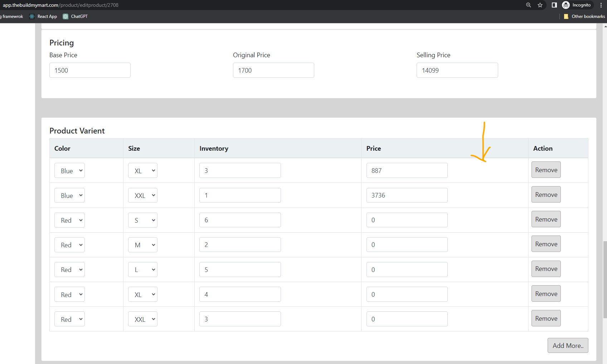Open Size dropdown for Red XL row

pos(143,294)
